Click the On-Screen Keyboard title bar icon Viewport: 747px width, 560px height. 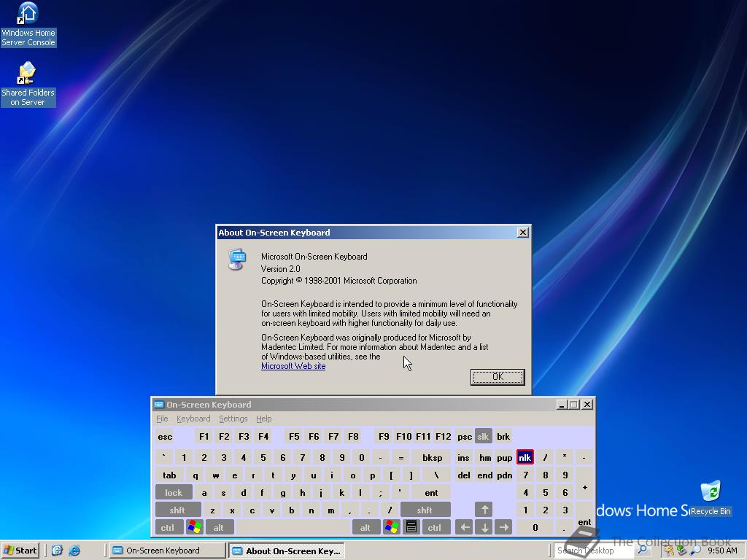pyautogui.click(x=159, y=404)
